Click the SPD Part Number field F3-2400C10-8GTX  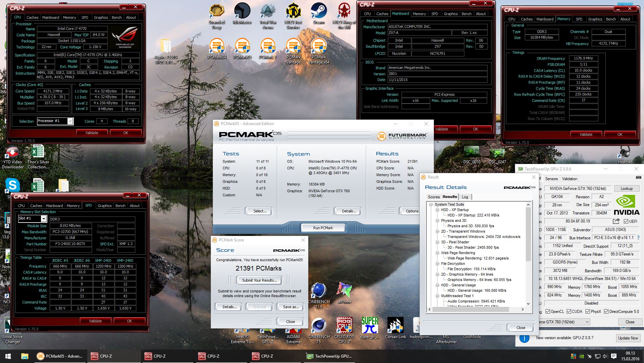coord(71,244)
